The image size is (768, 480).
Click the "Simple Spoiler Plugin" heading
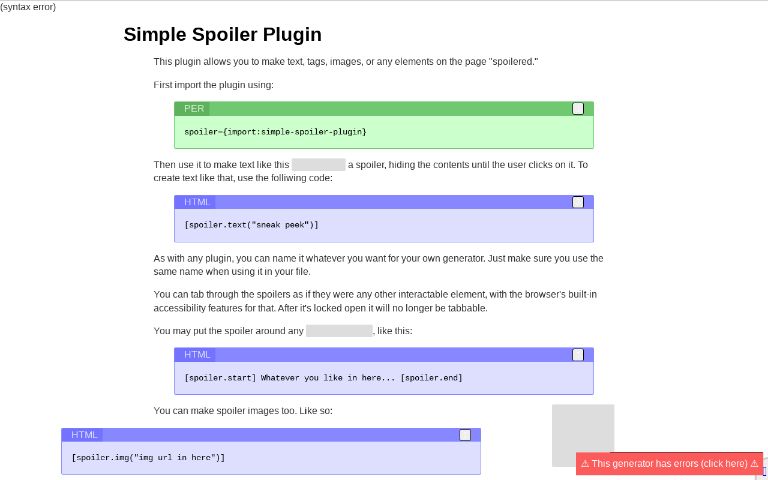point(223,34)
